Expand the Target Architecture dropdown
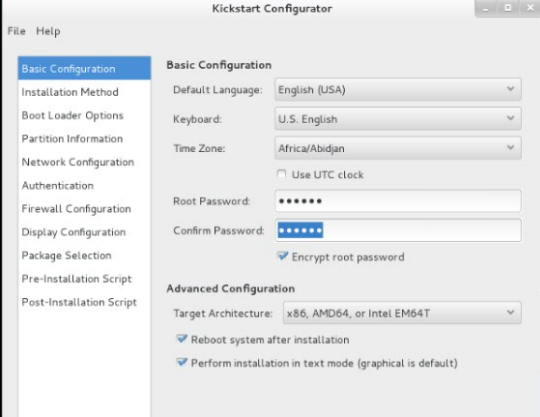Viewport: 540px width, 417px height. click(402, 313)
